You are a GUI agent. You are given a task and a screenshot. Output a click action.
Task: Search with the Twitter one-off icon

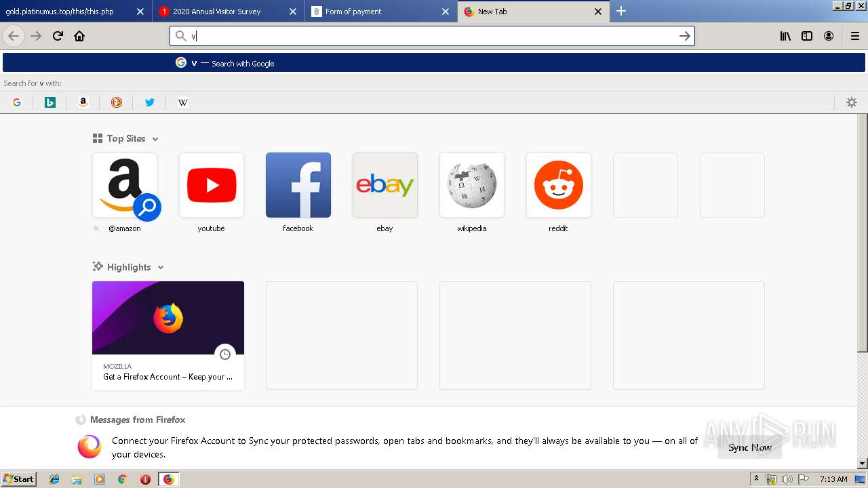pyautogui.click(x=150, y=102)
